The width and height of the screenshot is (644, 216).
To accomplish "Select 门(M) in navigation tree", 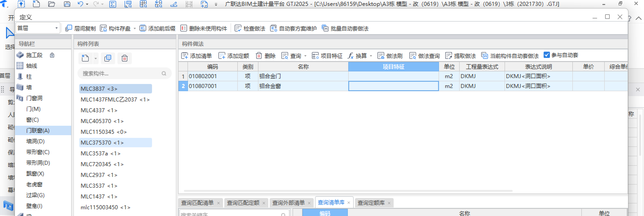I will click(x=33, y=109).
